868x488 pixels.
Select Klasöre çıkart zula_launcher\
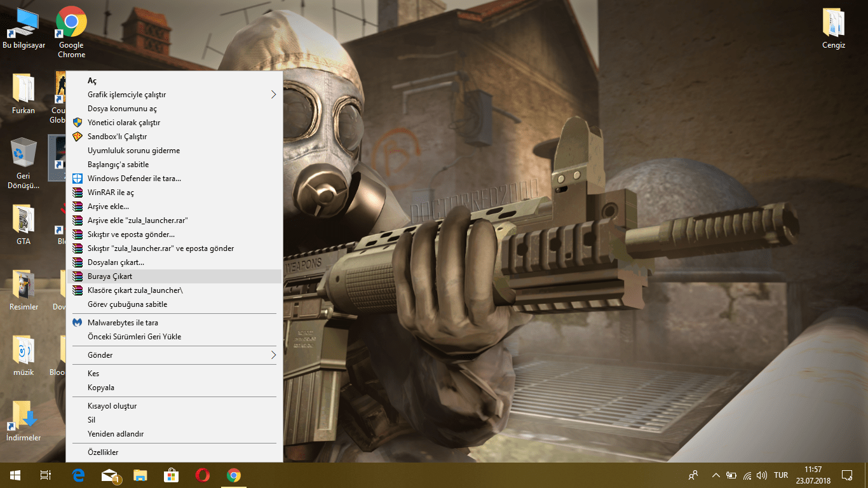coord(174,290)
